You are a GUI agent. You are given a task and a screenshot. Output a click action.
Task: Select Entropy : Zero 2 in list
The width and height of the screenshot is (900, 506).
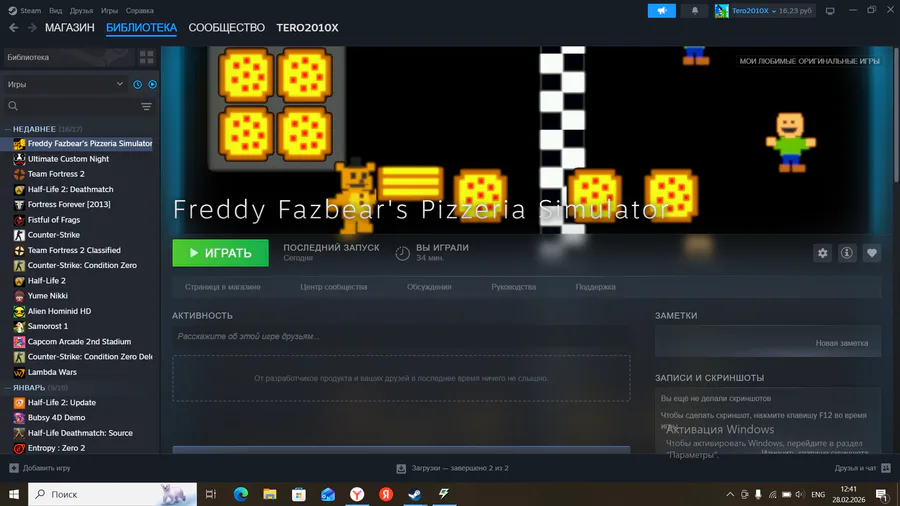(x=56, y=448)
